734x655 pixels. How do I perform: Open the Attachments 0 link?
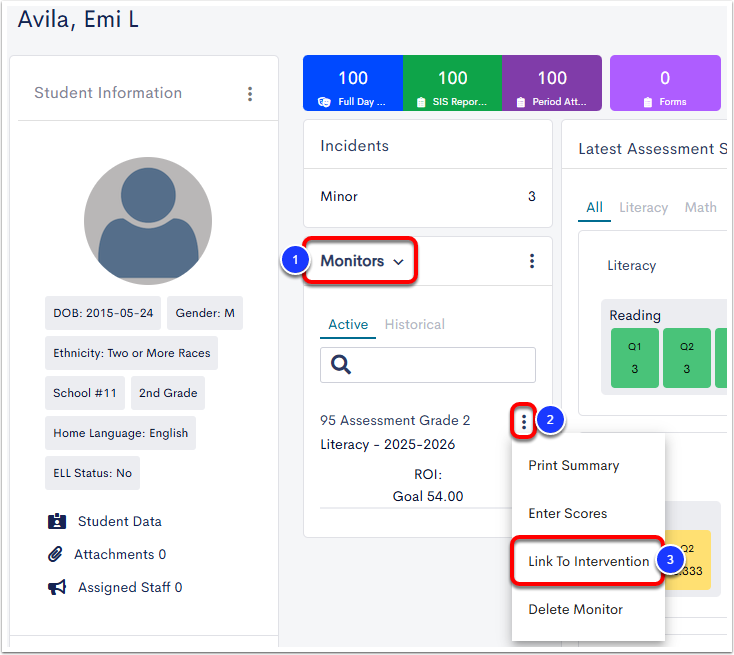click(x=120, y=554)
